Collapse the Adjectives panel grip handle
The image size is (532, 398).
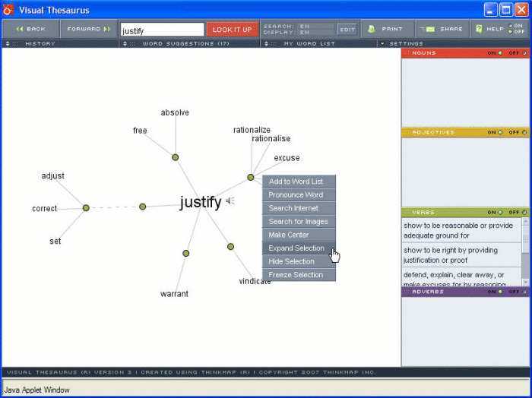pos(407,133)
